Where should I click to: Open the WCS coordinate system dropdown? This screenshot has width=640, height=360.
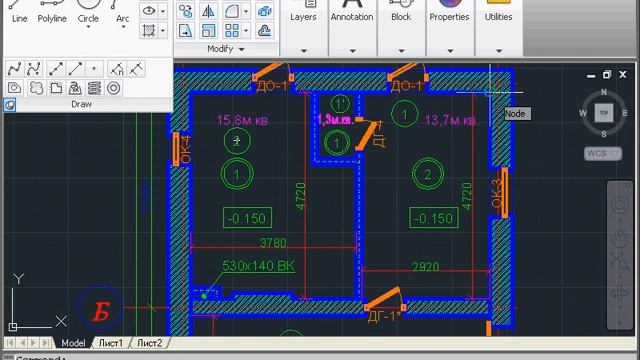tap(603, 153)
